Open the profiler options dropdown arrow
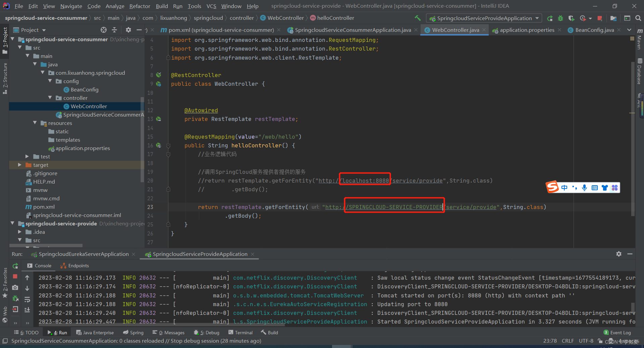The width and height of the screenshot is (644, 348). 590,18
